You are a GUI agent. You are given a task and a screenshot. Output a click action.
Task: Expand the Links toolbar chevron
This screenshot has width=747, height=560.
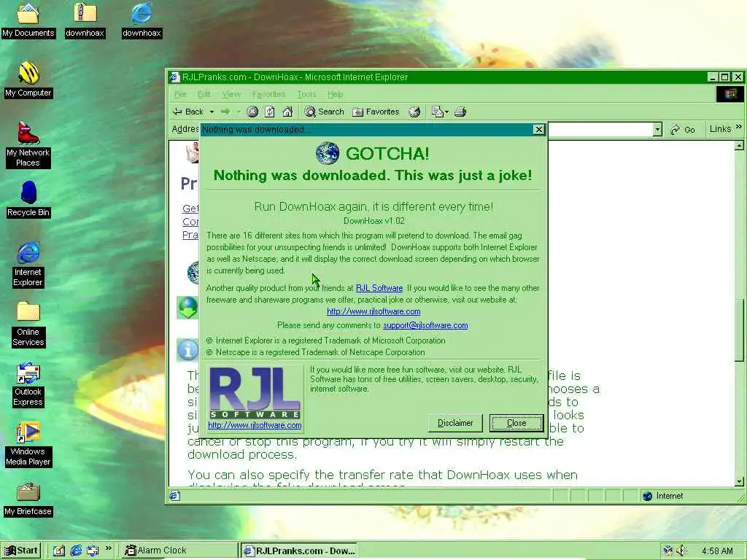tap(738, 127)
